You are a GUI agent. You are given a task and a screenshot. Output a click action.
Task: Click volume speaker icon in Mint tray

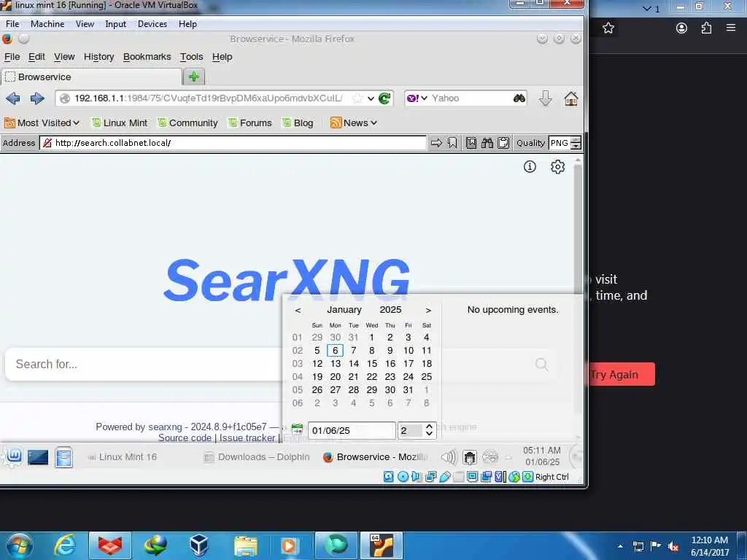[x=449, y=458]
